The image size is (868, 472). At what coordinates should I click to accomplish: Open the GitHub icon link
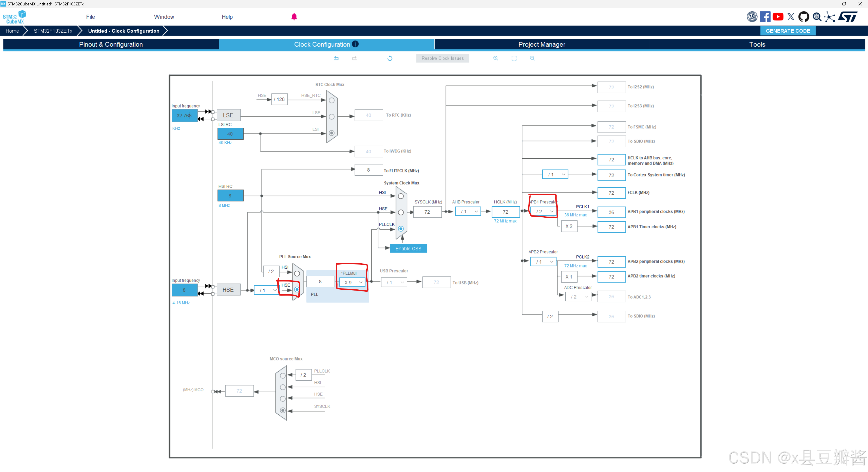pos(804,17)
